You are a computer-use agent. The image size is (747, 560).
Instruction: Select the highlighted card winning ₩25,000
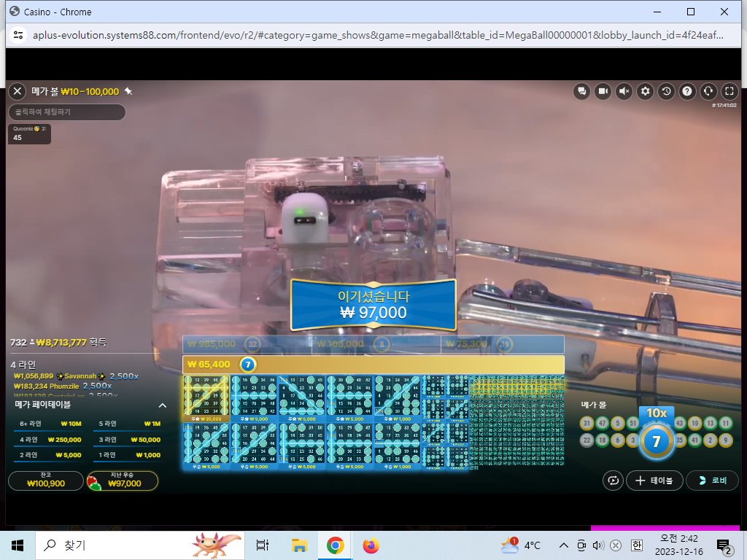(x=206, y=399)
